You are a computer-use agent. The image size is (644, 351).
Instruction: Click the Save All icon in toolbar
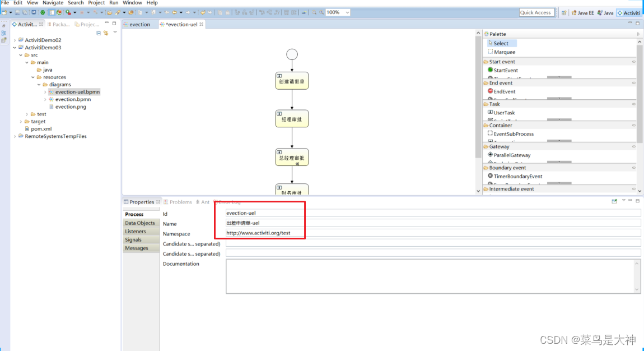(x=25, y=12)
